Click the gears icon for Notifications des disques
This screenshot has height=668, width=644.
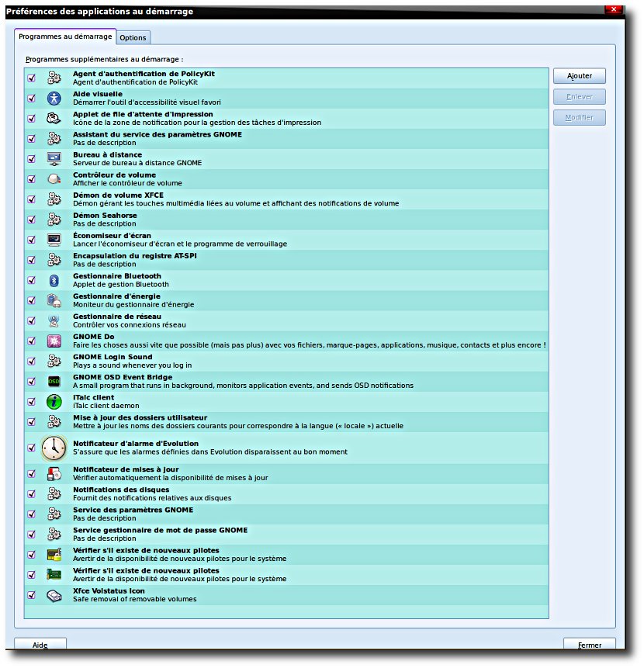click(x=54, y=494)
